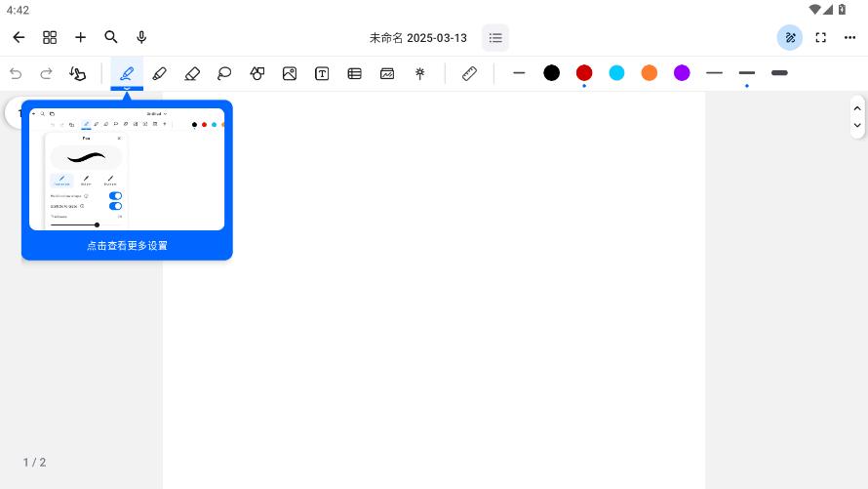Open the three-dot more options menu
Image resolution: width=868 pixels, height=489 pixels.
[851, 37]
